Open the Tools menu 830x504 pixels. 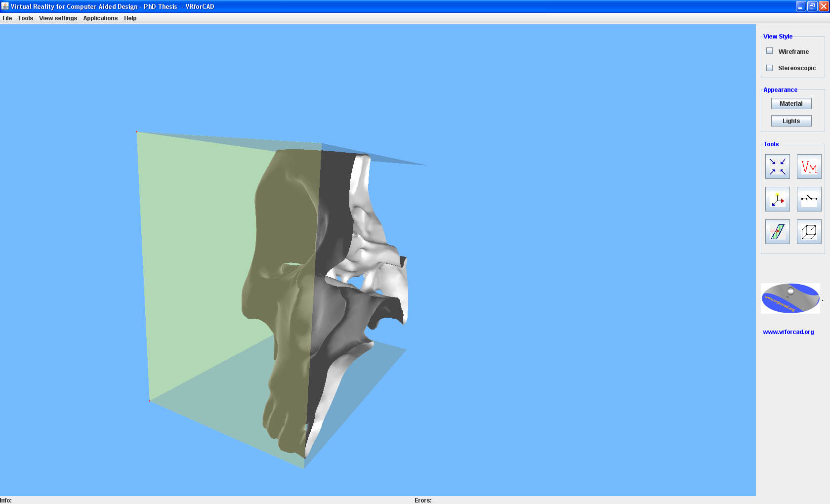(x=26, y=18)
